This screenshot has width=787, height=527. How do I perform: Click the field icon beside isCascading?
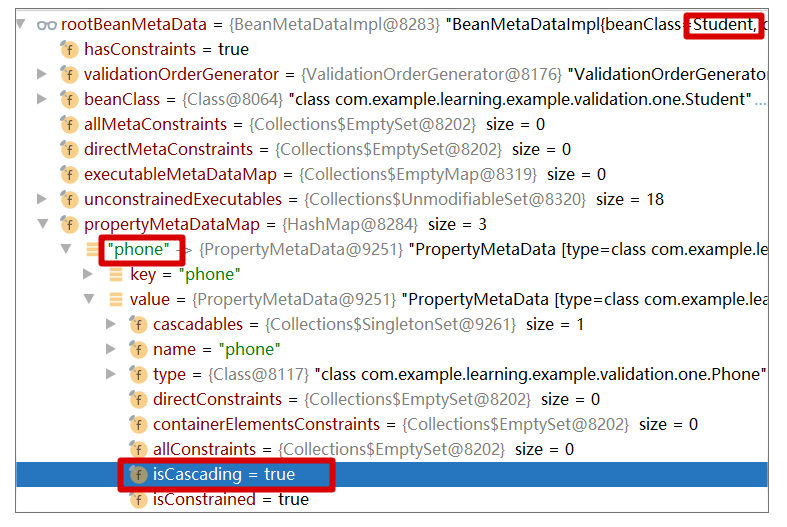coord(138,474)
